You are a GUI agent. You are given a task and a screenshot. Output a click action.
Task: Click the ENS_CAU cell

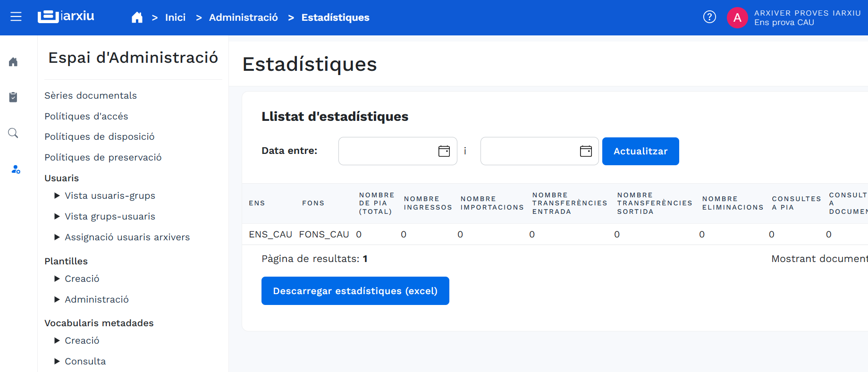(270, 234)
